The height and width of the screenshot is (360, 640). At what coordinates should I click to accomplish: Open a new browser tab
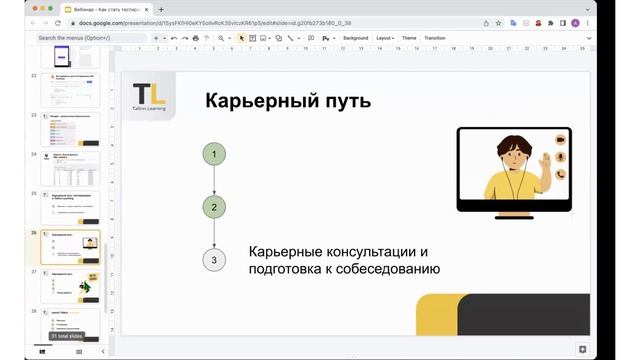pyautogui.click(x=161, y=9)
